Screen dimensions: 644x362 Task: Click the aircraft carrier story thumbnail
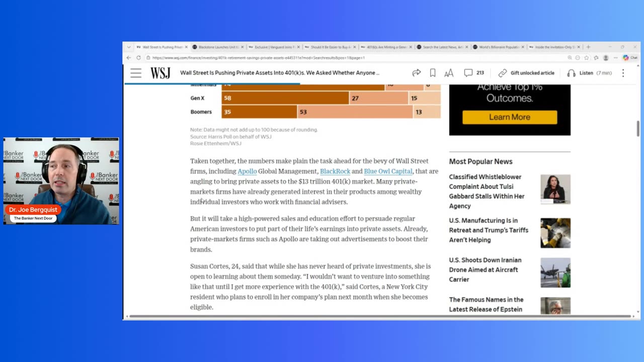(x=555, y=273)
